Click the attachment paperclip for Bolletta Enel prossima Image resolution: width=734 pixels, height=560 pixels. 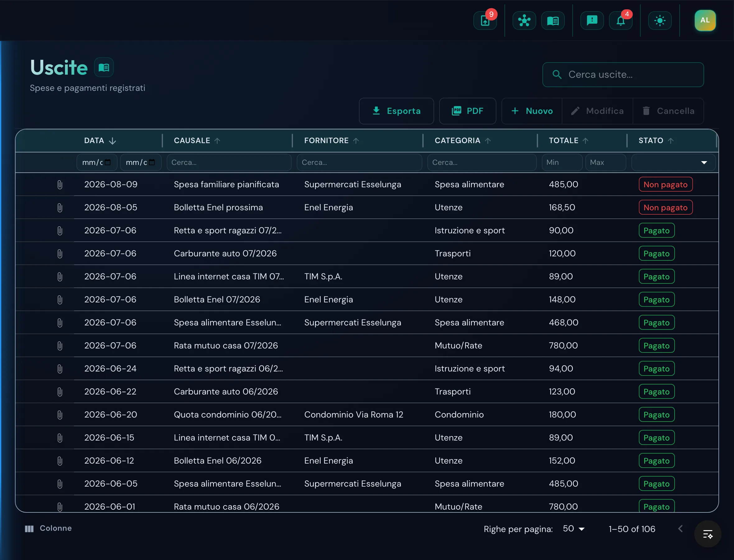[x=60, y=208]
